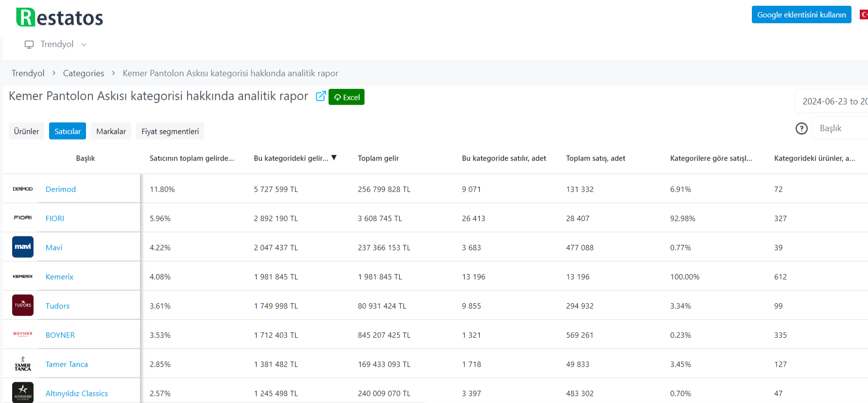This screenshot has width=868, height=403.
Task: Open Kemerix seller link
Action: [x=59, y=277]
